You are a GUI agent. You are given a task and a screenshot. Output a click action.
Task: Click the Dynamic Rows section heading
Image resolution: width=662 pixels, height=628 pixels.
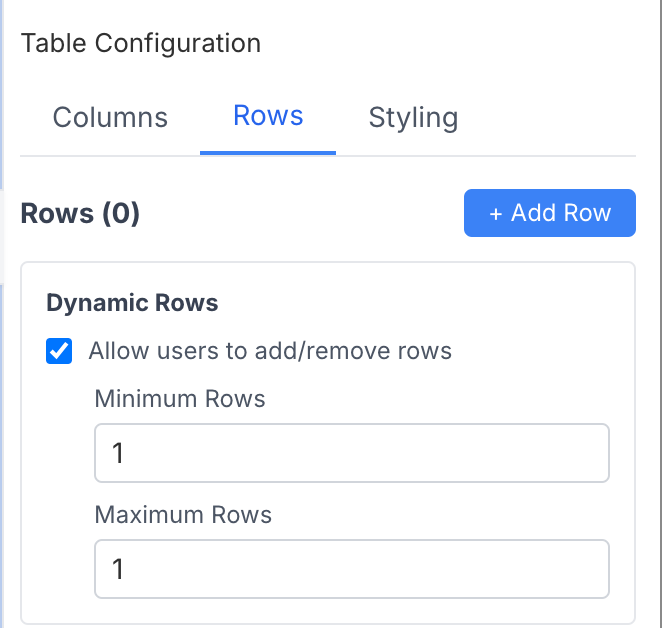tap(132, 303)
